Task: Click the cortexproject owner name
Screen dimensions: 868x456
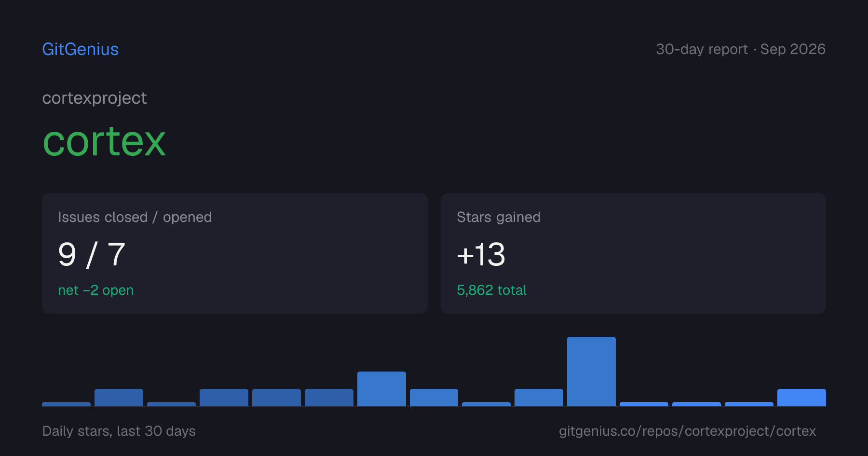Action: (x=95, y=98)
